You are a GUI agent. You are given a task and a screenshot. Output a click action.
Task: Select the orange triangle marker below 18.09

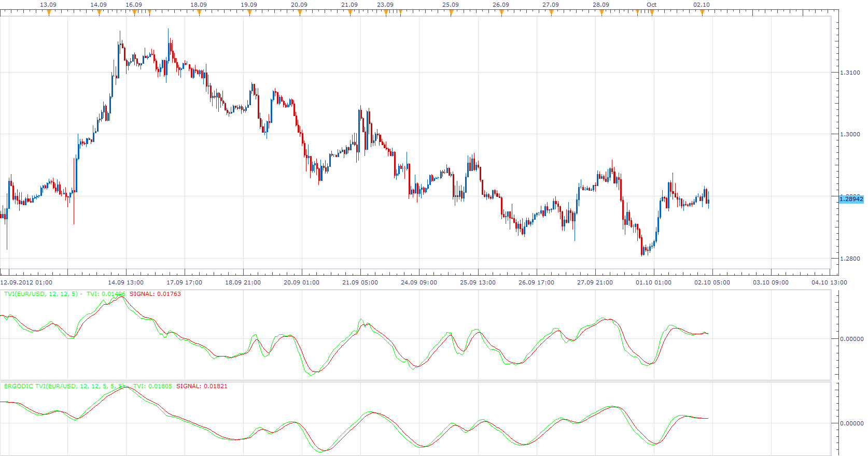[199, 13]
